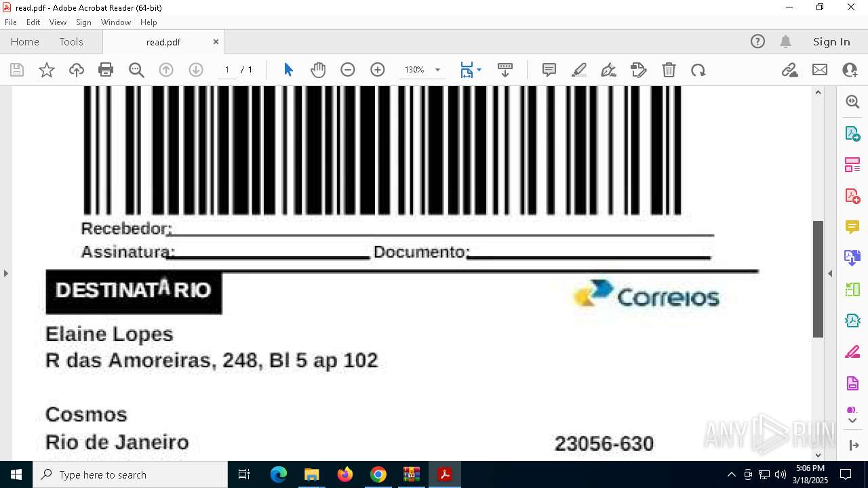
Task: Open help question mark icon
Action: [757, 41]
